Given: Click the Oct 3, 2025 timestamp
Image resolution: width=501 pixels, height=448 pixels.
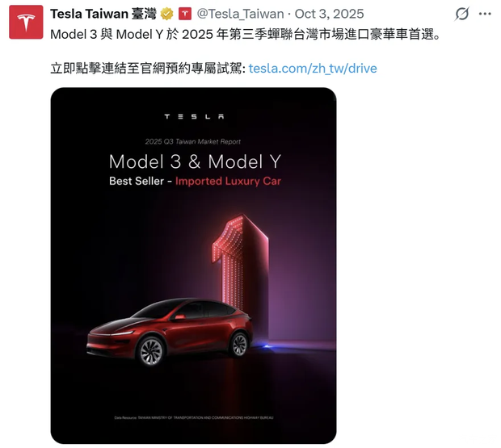Looking at the screenshot, I should [x=329, y=14].
